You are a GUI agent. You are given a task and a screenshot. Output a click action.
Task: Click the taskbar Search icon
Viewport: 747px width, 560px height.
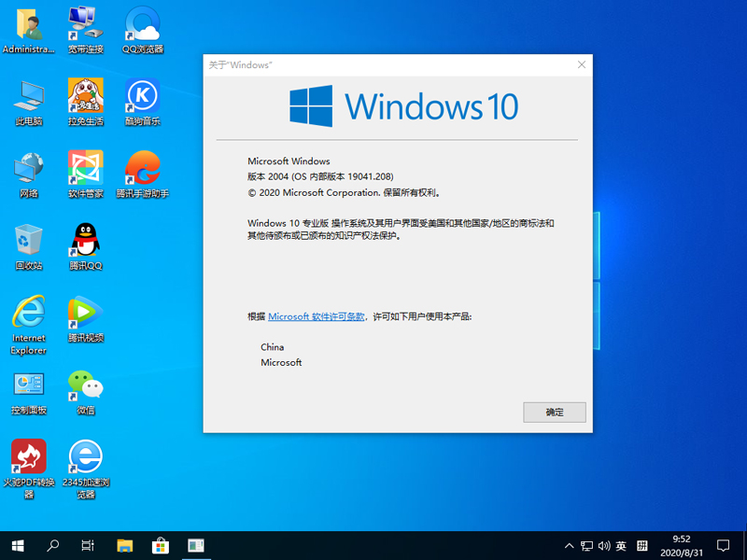(53, 545)
